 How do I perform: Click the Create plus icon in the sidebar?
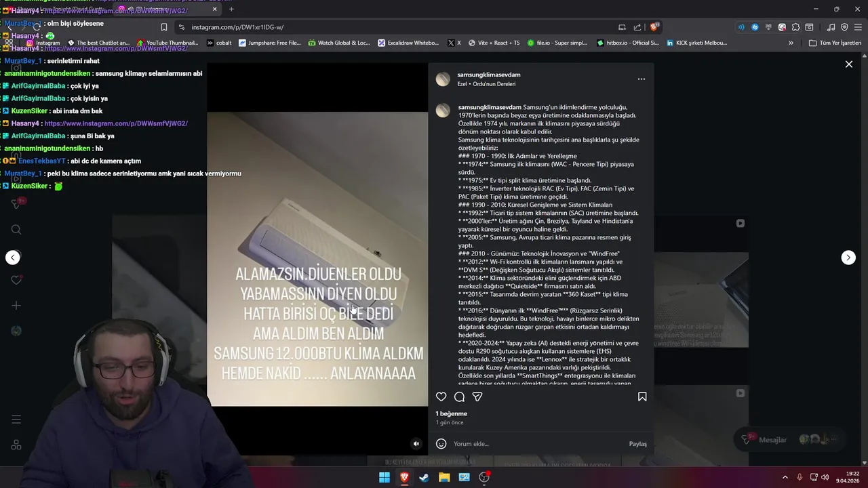[16, 306]
